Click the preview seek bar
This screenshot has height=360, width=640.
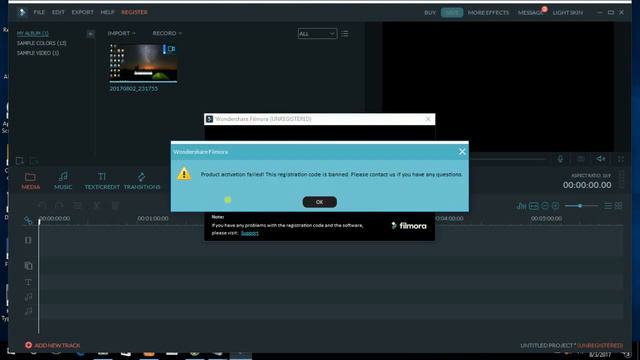[507, 159]
